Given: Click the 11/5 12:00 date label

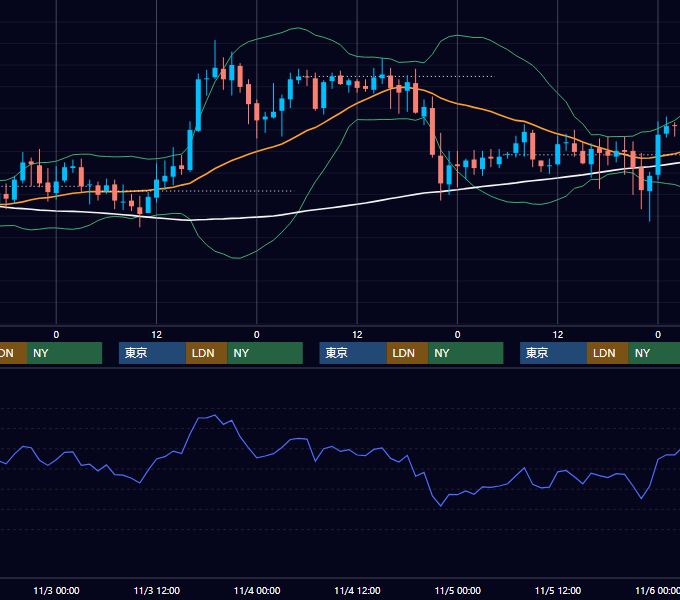Looking at the screenshot, I should pyautogui.click(x=558, y=590).
